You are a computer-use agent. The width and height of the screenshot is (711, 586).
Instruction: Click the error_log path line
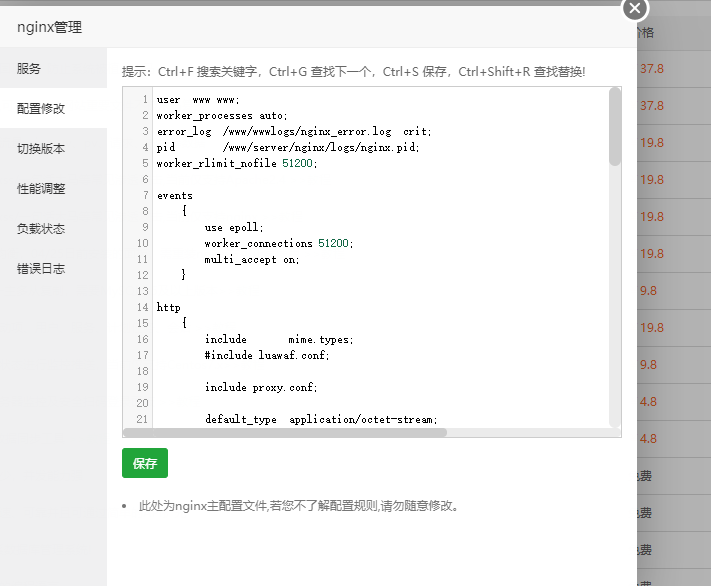(x=294, y=132)
